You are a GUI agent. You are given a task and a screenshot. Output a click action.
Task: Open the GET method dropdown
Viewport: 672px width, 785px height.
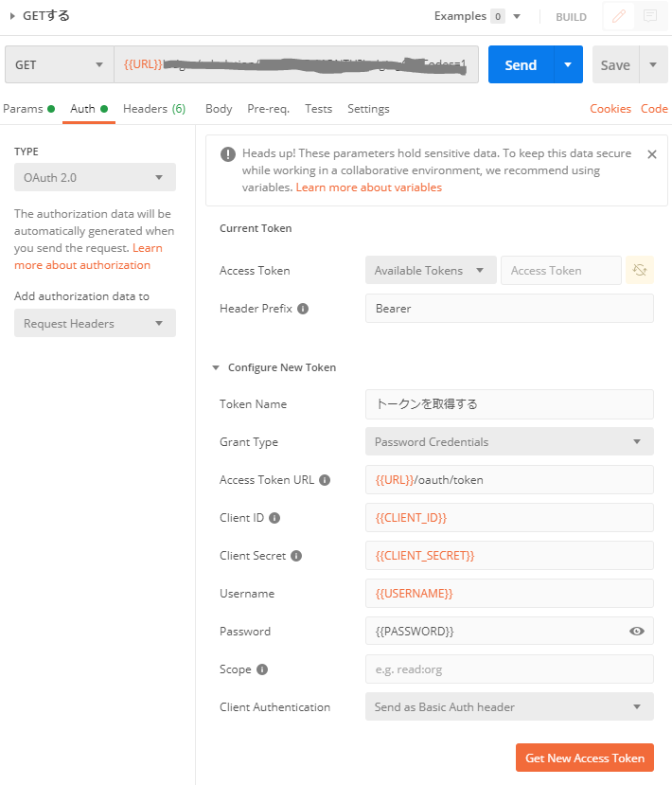coord(60,64)
